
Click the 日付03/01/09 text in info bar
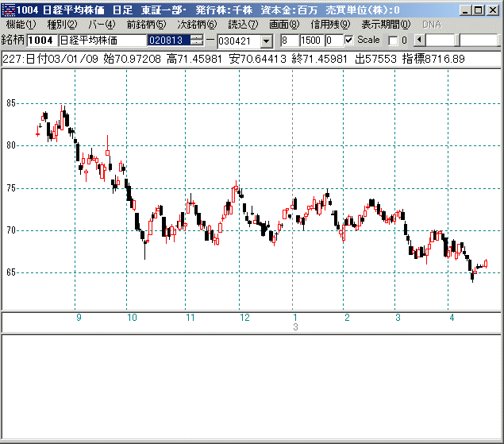click(62, 59)
